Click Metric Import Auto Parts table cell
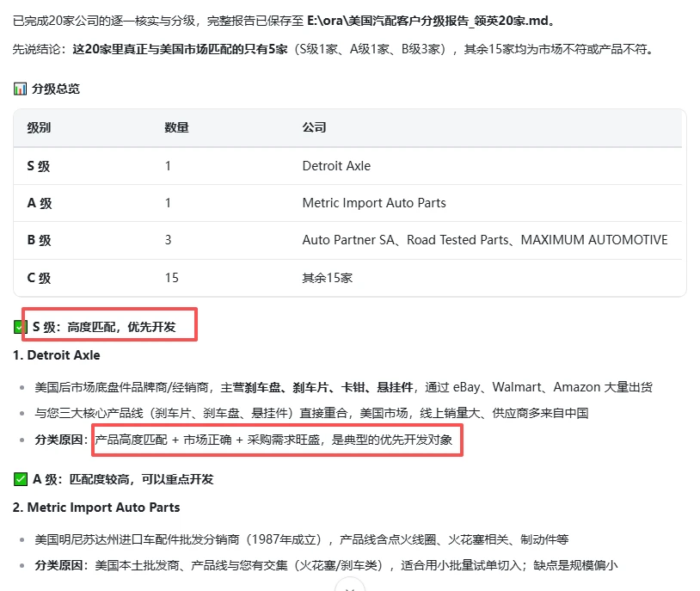700x591 pixels. pos(374,203)
